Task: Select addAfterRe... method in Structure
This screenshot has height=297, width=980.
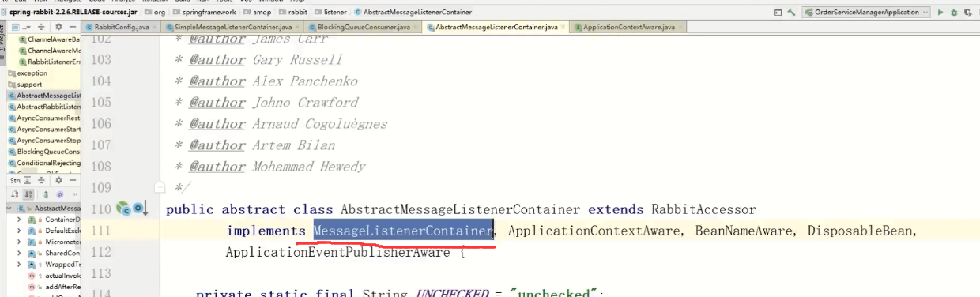Action: [x=54, y=286]
